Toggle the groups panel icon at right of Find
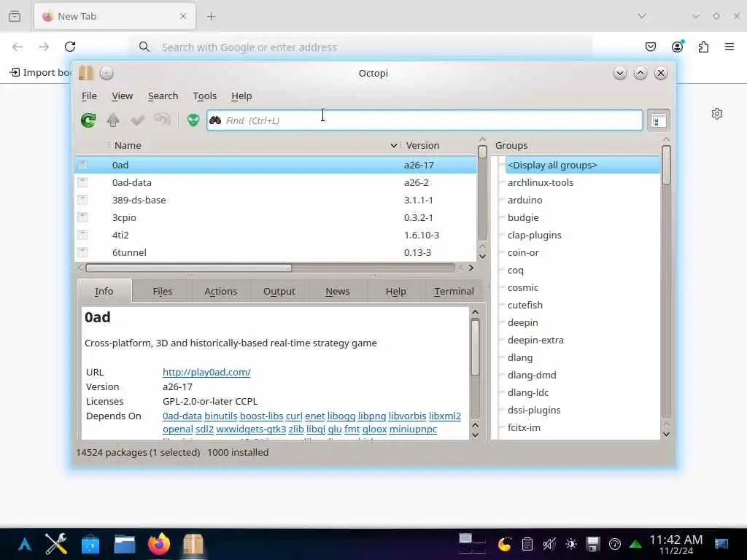This screenshot has height=560, width=747. tap(659, 120)
